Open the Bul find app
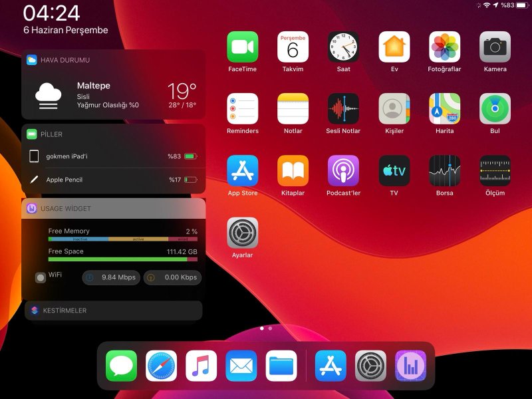The width and height of the screenshot is (532, 399). coord(495,108)
